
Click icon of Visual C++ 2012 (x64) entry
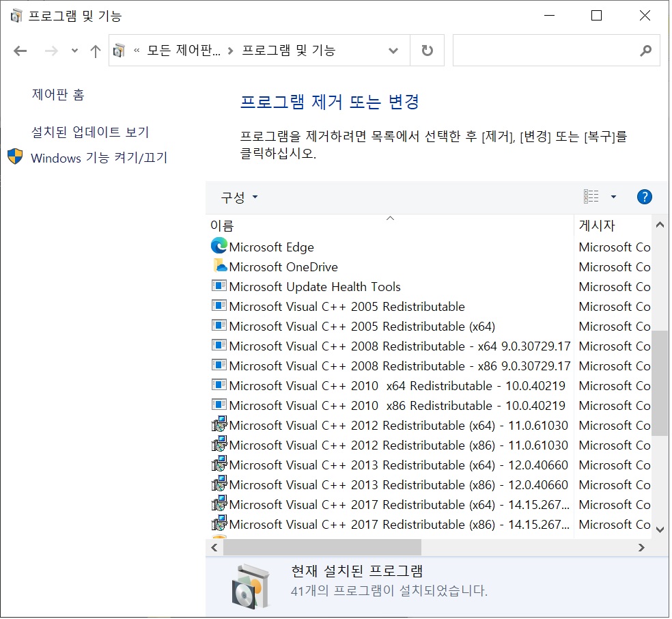coord(219,424)
